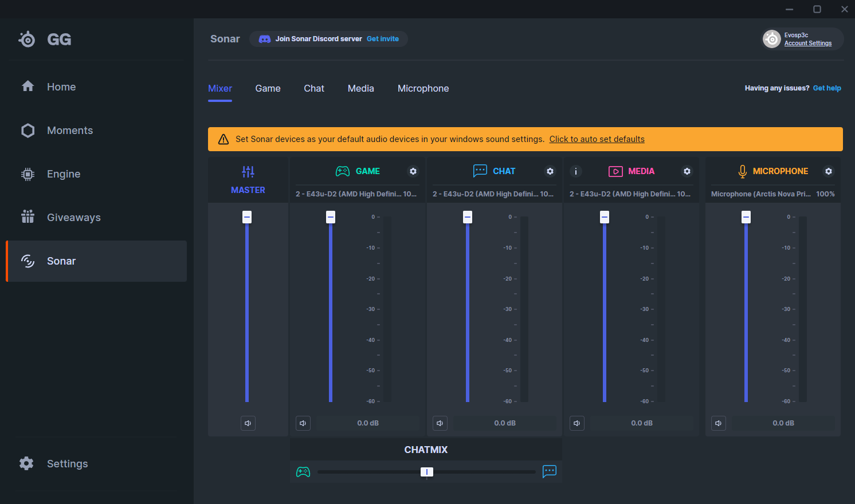Click to auto set defaults link
This screenshot has width=855, height=504.
click(x=597, y=139)
